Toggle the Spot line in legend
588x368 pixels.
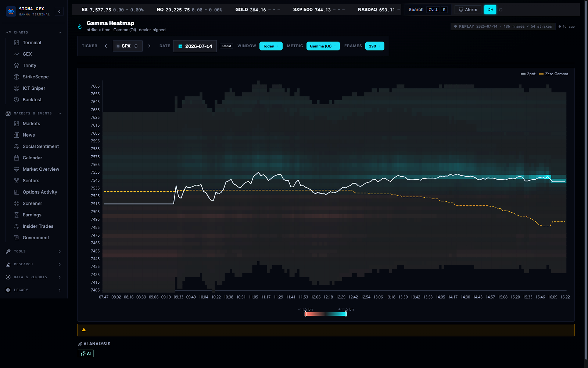point(528,74)
